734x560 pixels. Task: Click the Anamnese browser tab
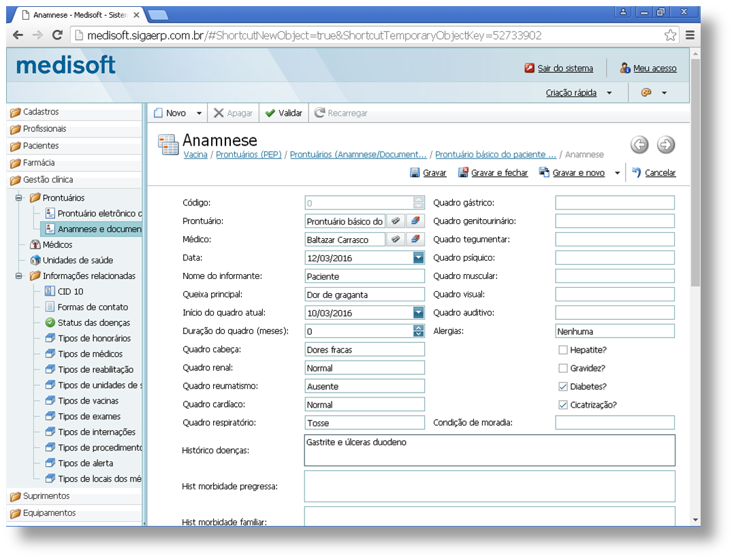pyautogui.click(x=80, y=15)
